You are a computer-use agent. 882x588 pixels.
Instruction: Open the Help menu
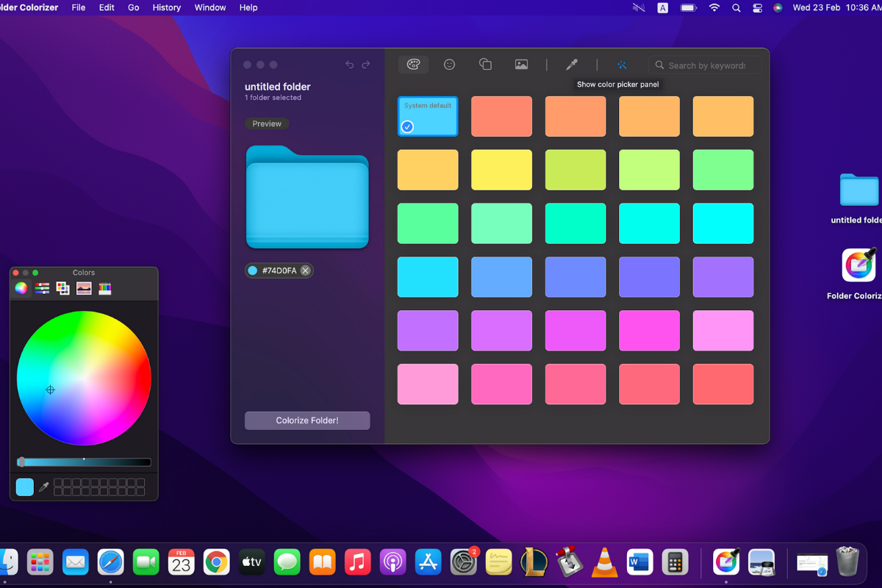pos(248,7)
